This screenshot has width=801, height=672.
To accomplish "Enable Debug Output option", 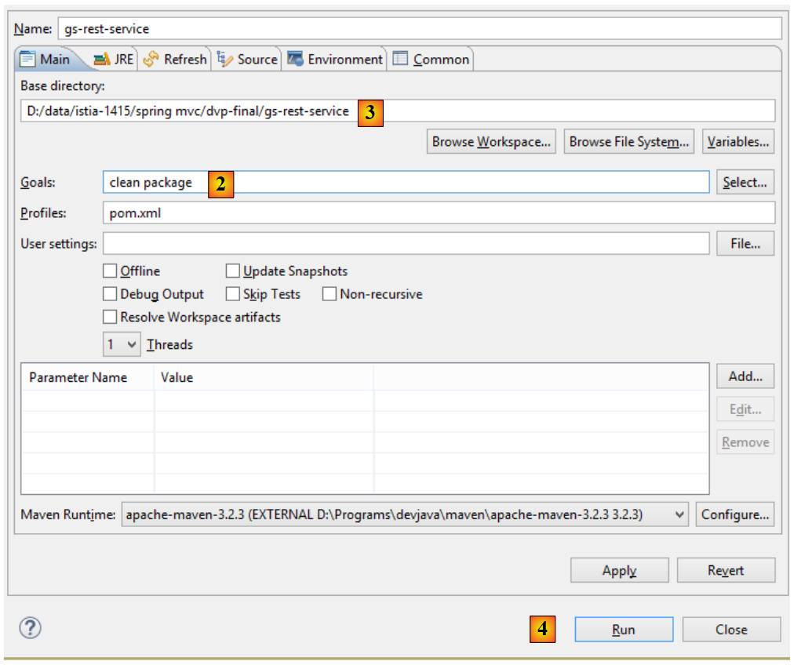I will [x=110, y=295].
